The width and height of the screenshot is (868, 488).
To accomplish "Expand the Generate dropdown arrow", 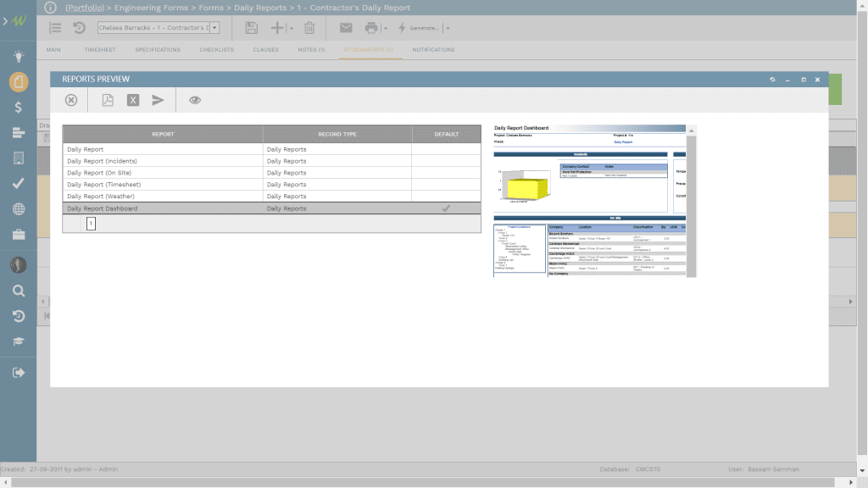I will tap(448, 28).
